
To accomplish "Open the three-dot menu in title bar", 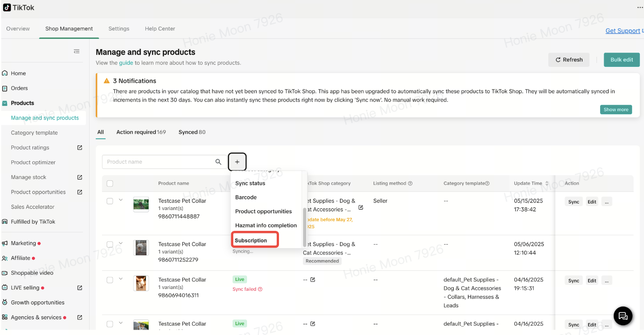I will click(x=640, y=8).
